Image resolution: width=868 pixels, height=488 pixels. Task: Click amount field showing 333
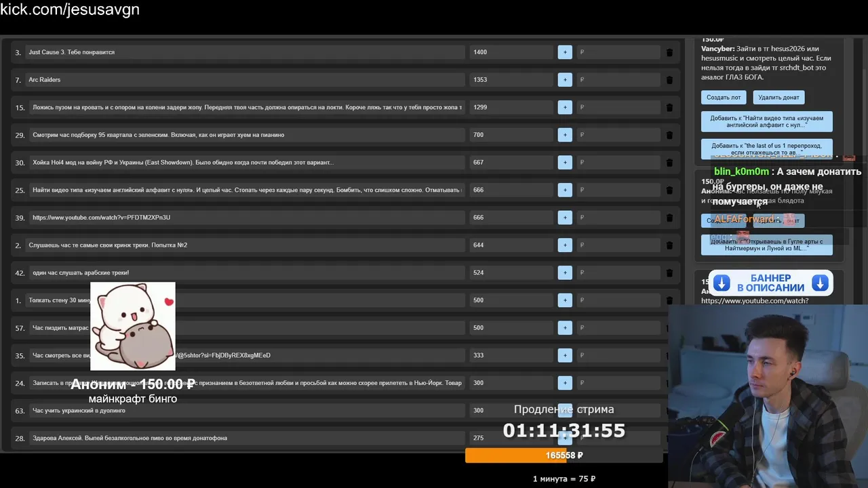(x=511, y=355)
